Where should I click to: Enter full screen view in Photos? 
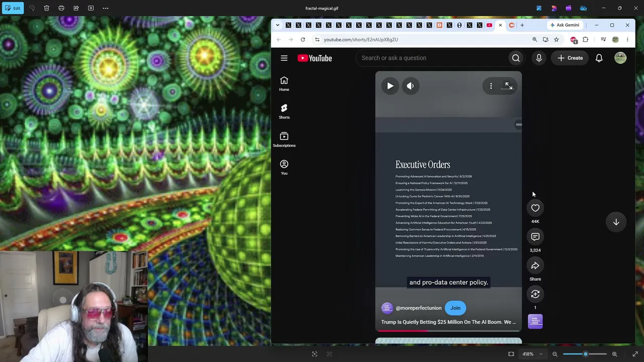click(635, 354)
